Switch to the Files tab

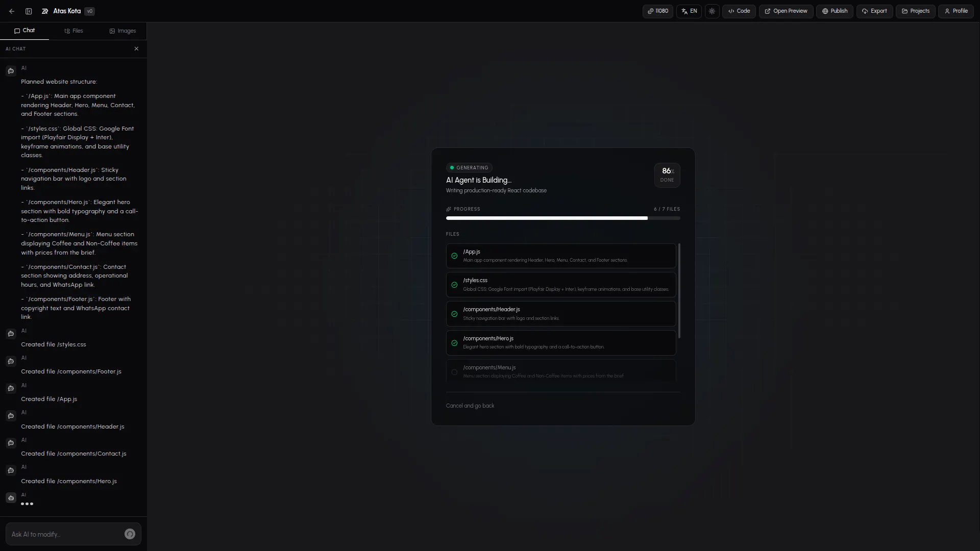click(73, 31)
